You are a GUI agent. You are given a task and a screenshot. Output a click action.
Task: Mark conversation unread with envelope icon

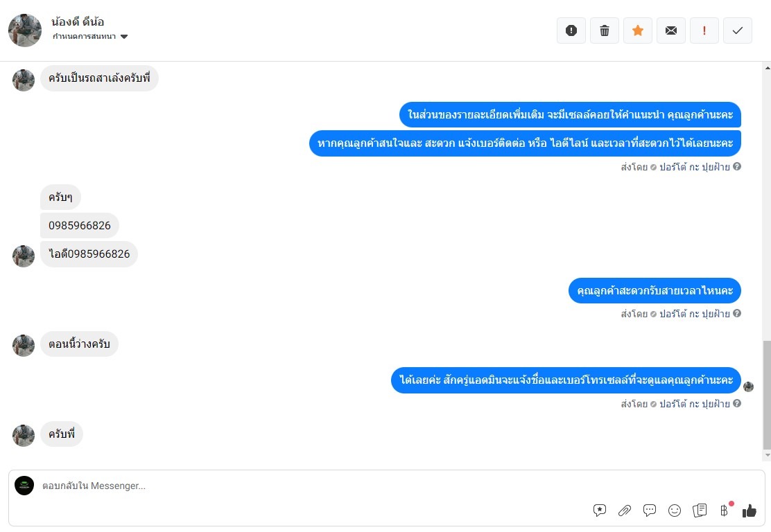(671, 30)
